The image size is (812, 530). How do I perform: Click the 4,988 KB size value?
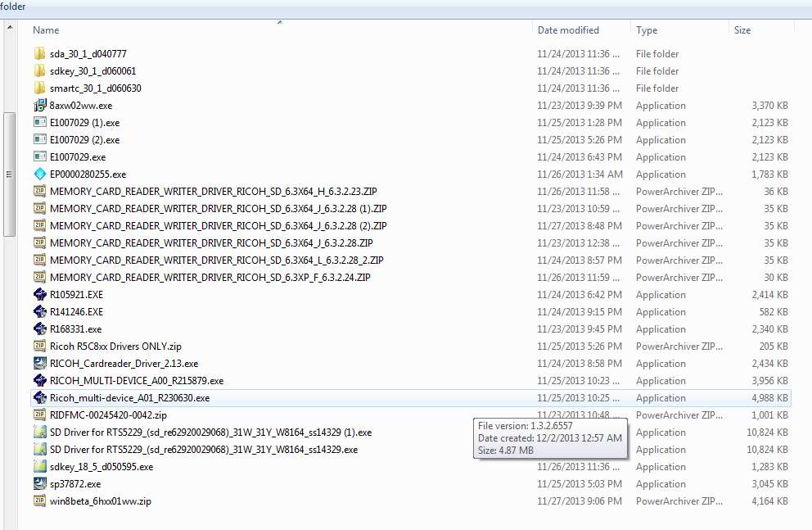tap(769, 397)
